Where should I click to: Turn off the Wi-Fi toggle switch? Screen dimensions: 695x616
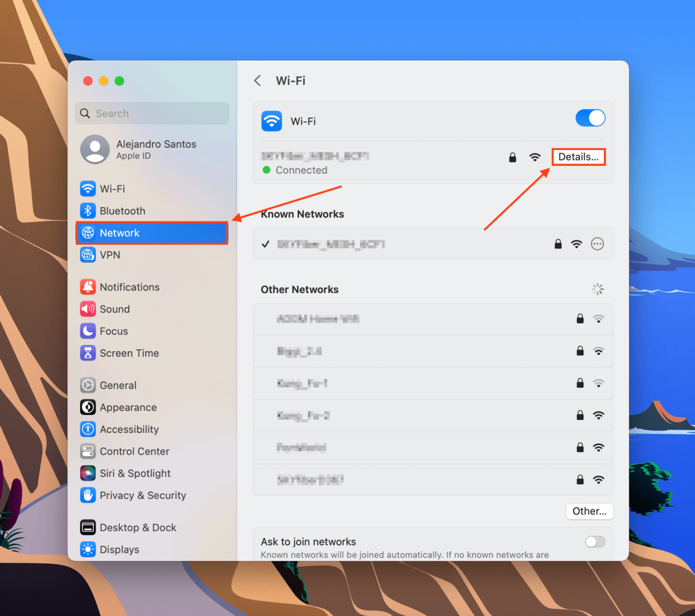click(590, 118)
